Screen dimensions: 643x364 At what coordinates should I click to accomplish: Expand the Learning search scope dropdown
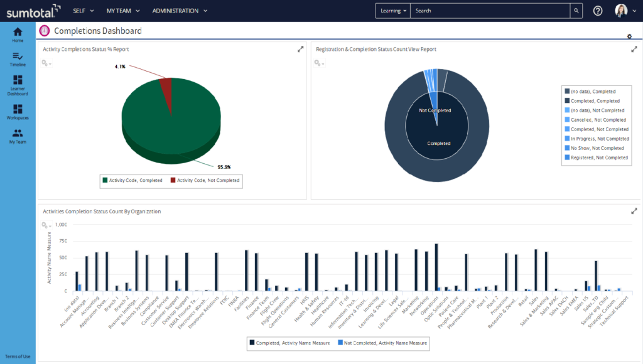coord(394,11)
